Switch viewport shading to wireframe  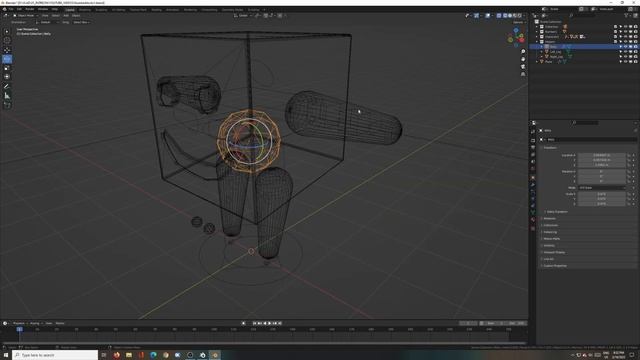point(504,16)
